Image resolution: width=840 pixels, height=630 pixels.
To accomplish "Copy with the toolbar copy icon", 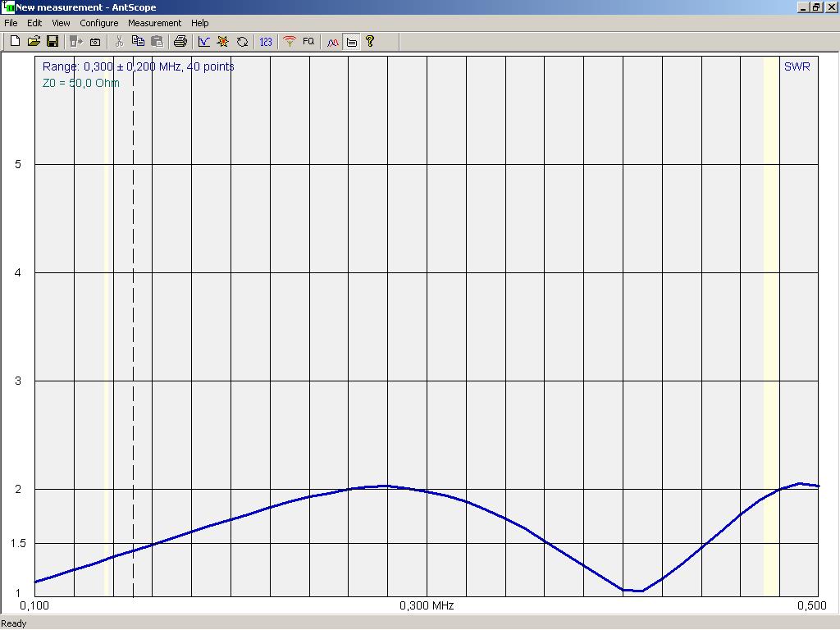I will click(x=138, y=41).
